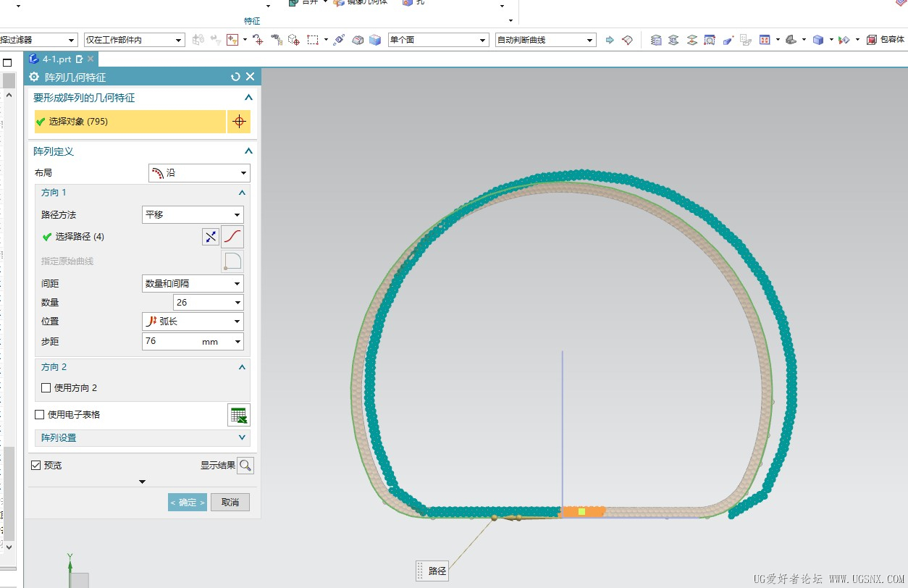Open the 路径方法 dropdown showing 平移
This screenshot has width=908, height=588.
(x=193, y=215)
